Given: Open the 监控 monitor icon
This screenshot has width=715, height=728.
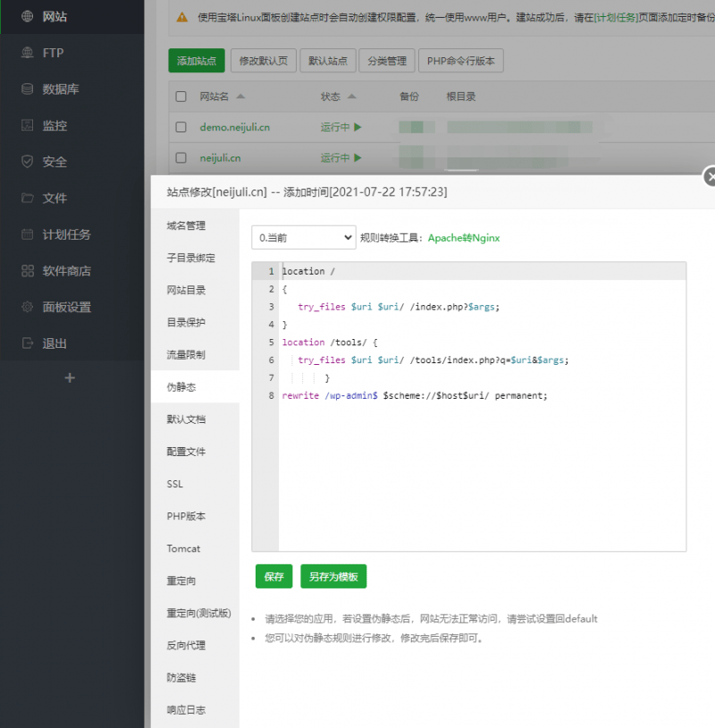Looking at the screenshot, I should pos(27,125).
